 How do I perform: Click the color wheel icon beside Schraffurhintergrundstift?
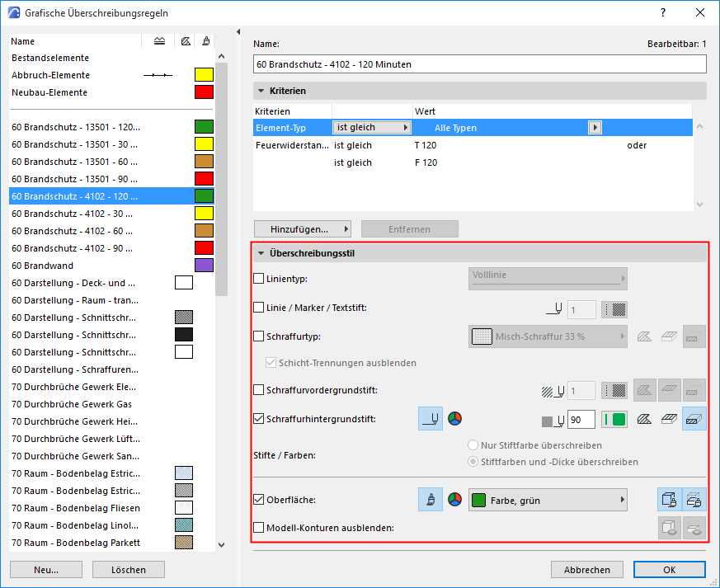[454, 419]
